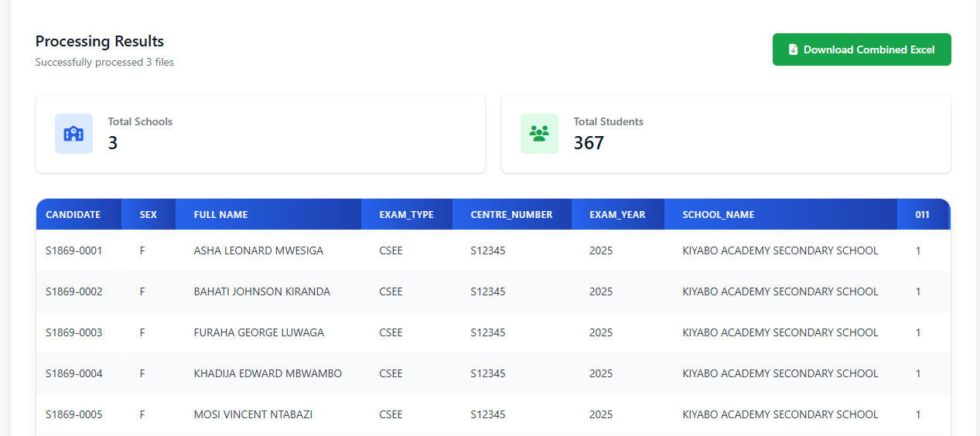Click the Total Students count 367
The width and height of the screenshot is (980, 436).
click(x=589, y=143)
